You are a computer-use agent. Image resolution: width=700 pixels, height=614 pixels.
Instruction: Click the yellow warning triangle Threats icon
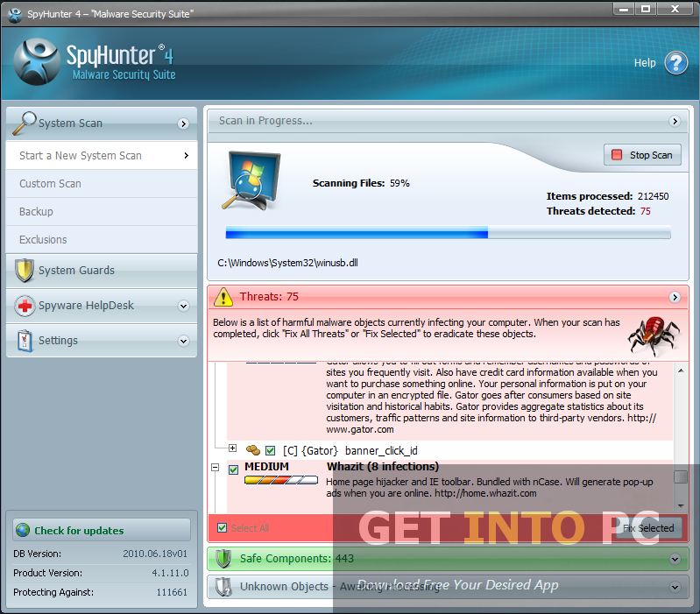tap(224, 296)
